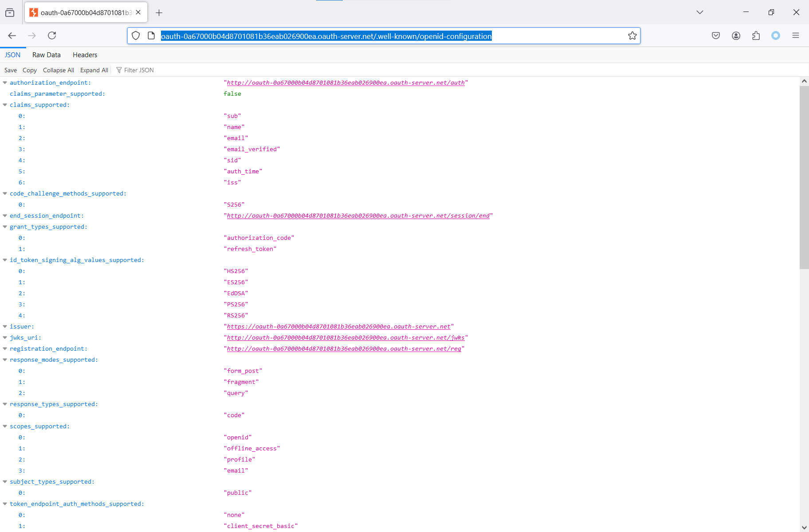Viewport: 809px width, 532px height.
Task: Go back using the back arrow
Action: point(12,35)
